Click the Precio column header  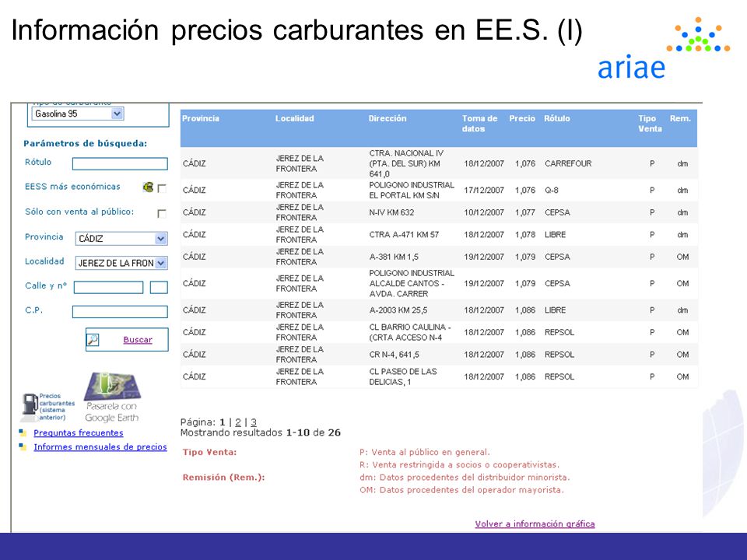pos(522,118)
